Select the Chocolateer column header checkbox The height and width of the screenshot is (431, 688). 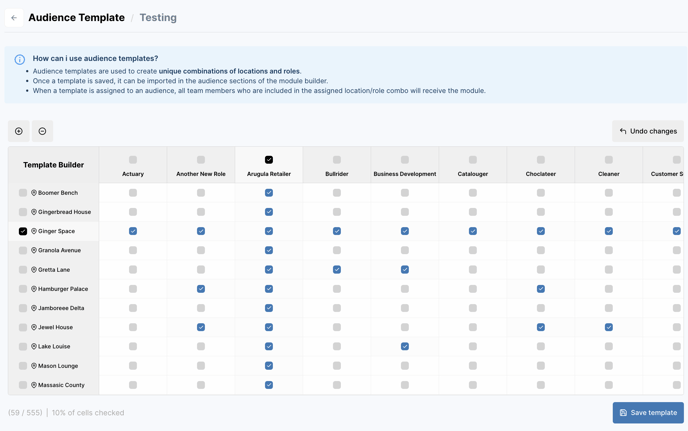point(541,160)
